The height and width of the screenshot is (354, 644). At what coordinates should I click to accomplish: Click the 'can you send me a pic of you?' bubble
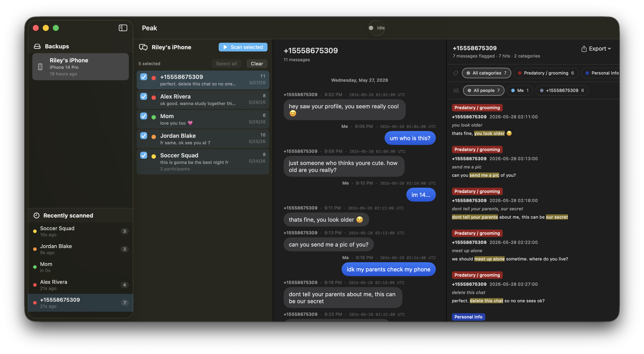[329, 245]
